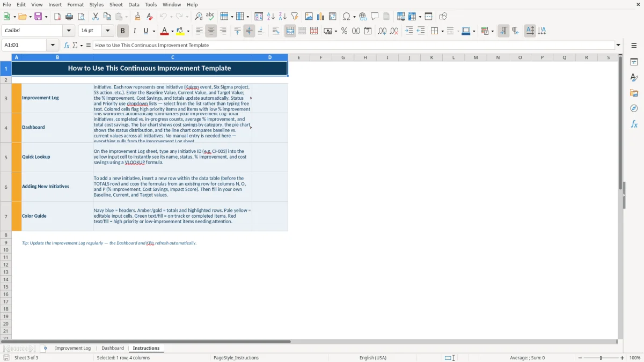The height and width of the screenshot is (362, 644).
Task: Click the Increase Indent button
Action: (409, 31)
